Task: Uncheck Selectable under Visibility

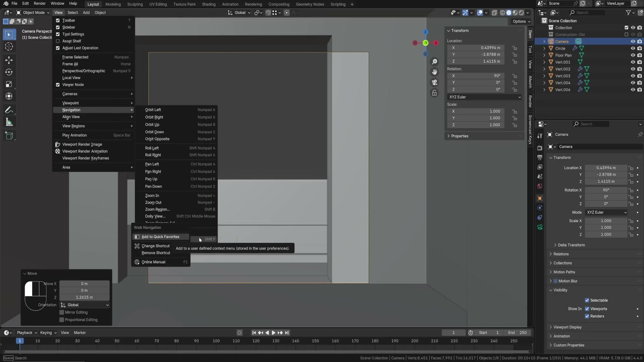Action: pyautogui.click(x=587, y=300)
